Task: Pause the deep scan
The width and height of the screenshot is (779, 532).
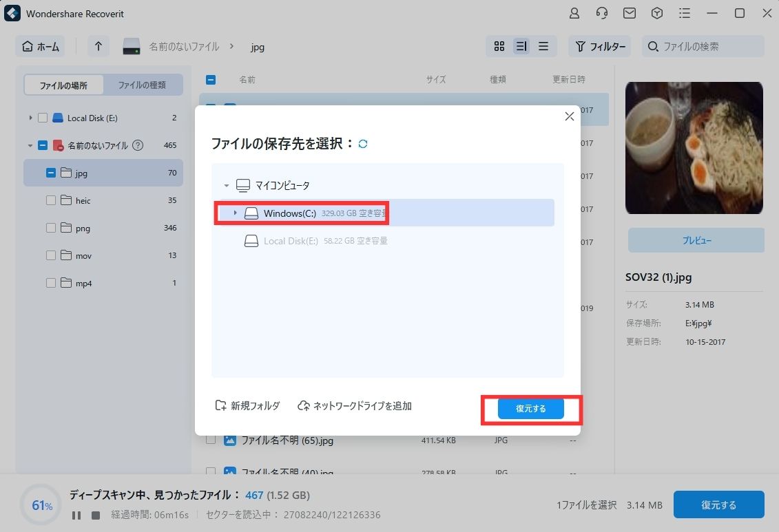Action: (x=76, y=515)
